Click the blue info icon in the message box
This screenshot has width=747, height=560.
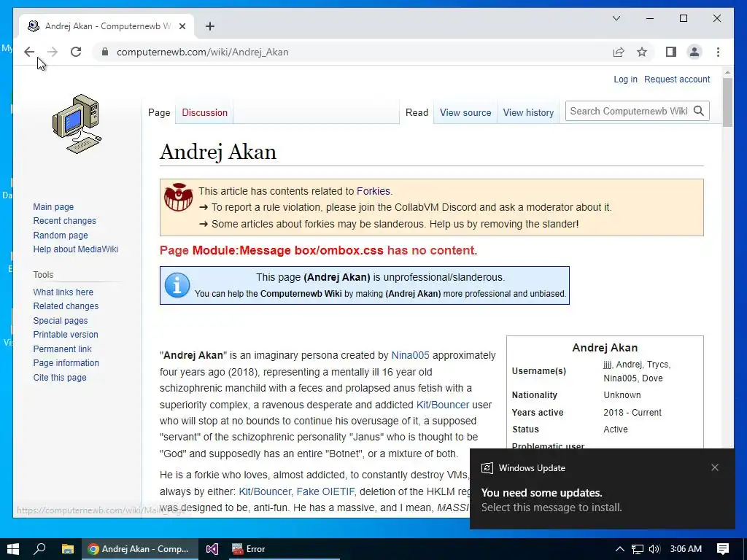177,285
